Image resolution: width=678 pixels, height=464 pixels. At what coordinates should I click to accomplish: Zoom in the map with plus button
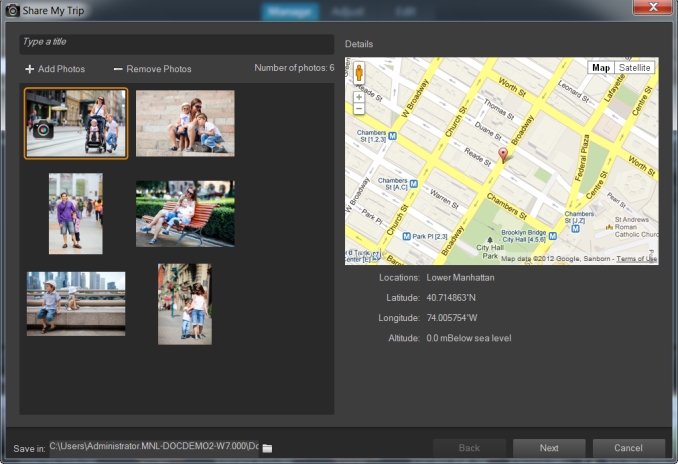point(358,97)
